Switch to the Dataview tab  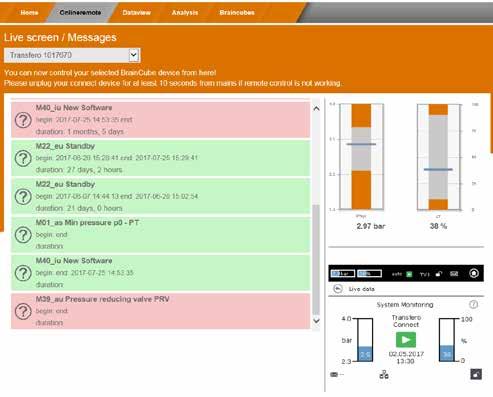pyautogui.click(x=136, y=13)
